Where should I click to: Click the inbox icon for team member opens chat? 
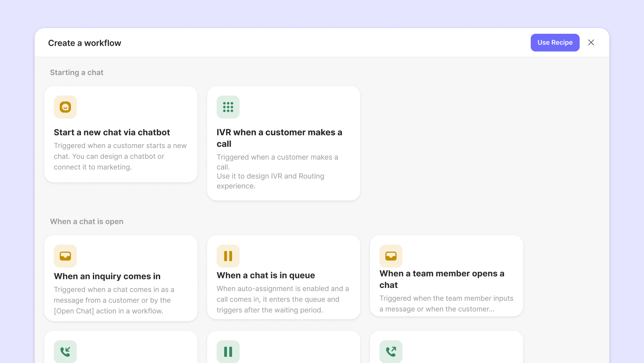pyautogui.click(x=391, y=256)
